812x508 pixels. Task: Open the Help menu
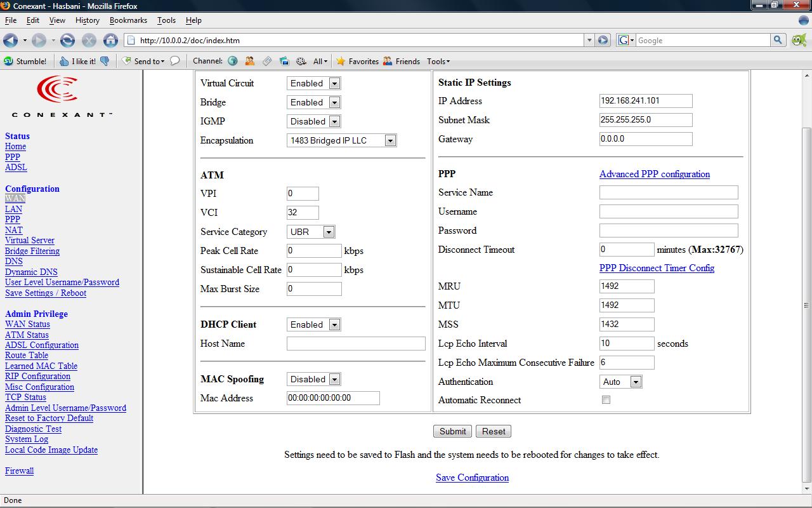pos(193,20)
